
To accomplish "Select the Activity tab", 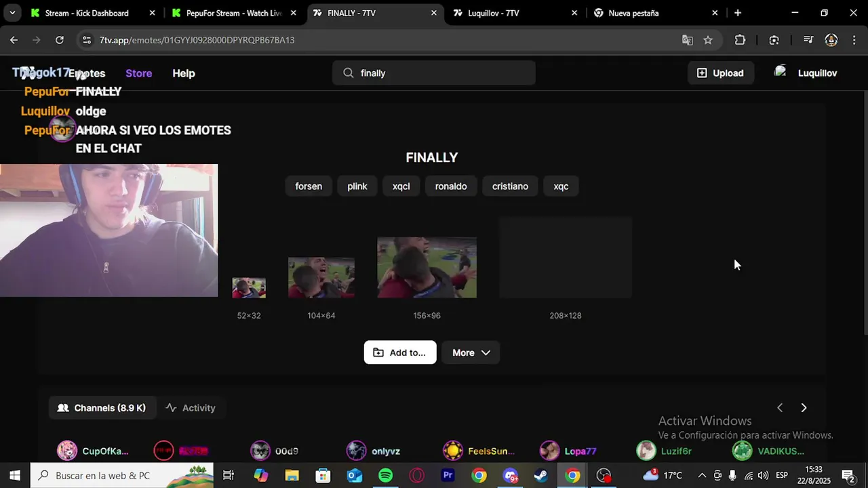I will [x=191, y=408].
